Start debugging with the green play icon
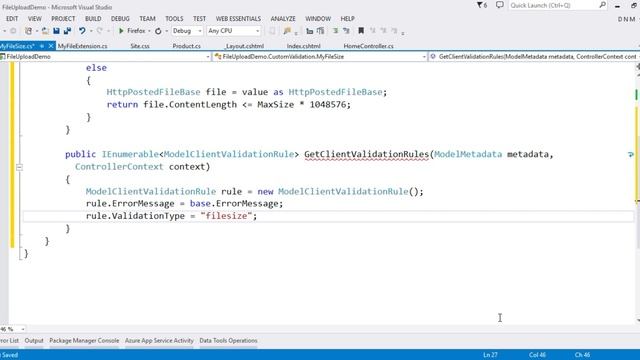 pos(121,31)
